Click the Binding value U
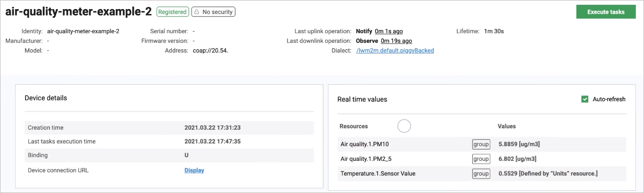Screen dimensions: 644x193 click(186, 155)
